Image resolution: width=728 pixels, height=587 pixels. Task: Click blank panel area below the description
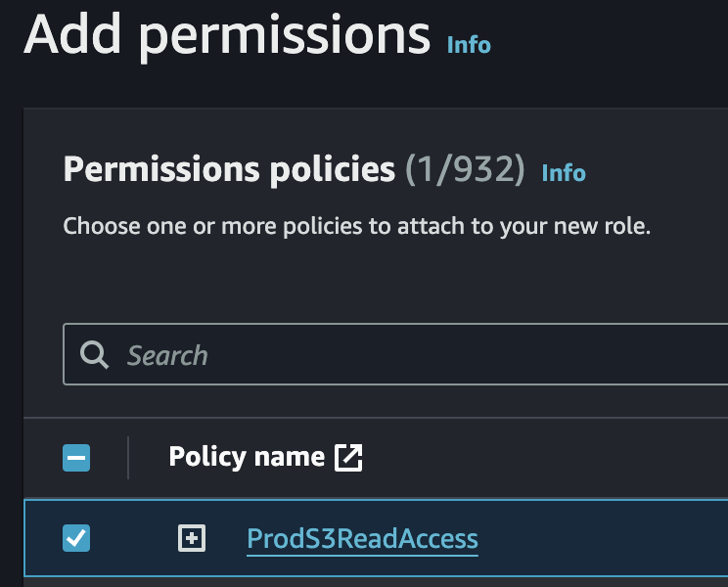391,282
